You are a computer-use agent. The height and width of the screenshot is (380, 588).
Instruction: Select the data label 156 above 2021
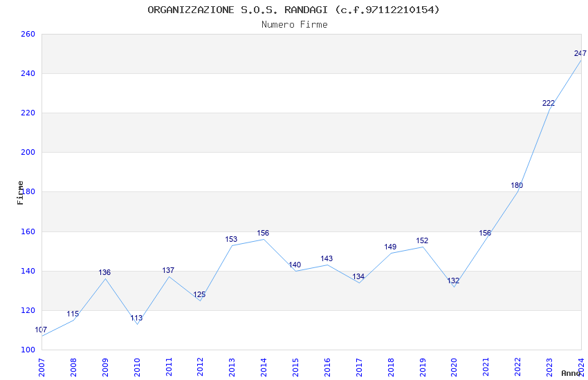coord(485,233)
